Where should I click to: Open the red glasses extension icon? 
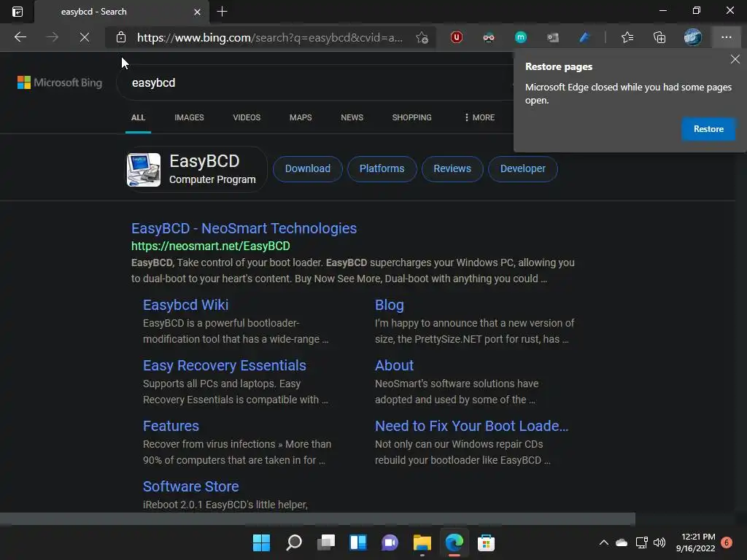(x=488, y=37)
